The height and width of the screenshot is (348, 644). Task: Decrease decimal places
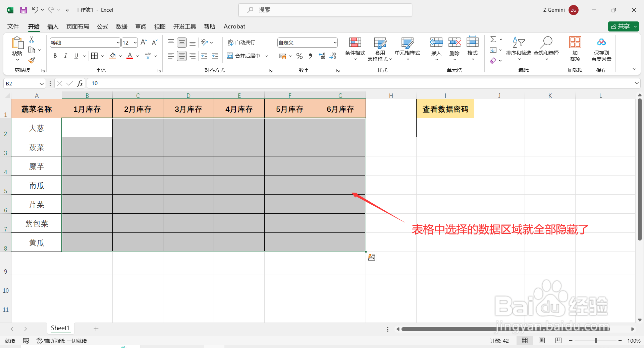pyautogui.click(x=333, y=56)
